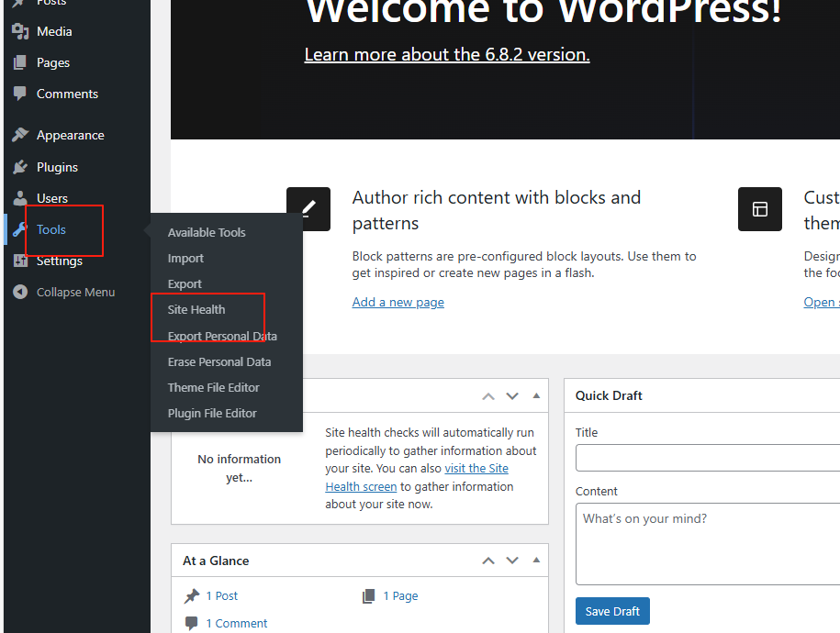Click the Save Draft button
Image resolution: width=840 pixels, height=633 pixels.
(x=612, y=611)
